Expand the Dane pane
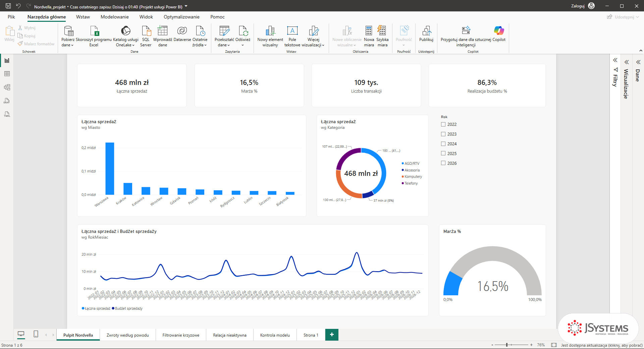Screen dimensions: 644x349 pos(638,62)
